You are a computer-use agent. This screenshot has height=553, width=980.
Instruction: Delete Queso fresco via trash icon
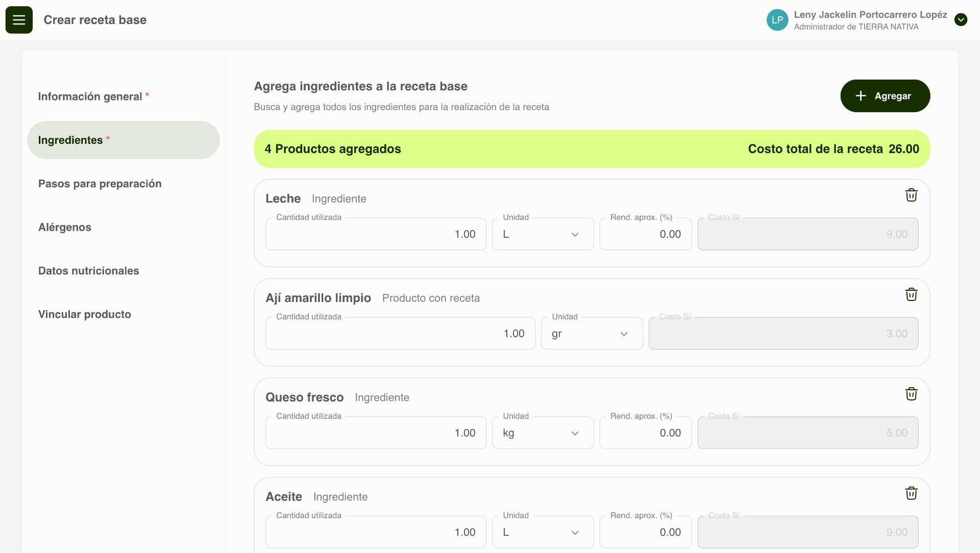click(911, 394)
